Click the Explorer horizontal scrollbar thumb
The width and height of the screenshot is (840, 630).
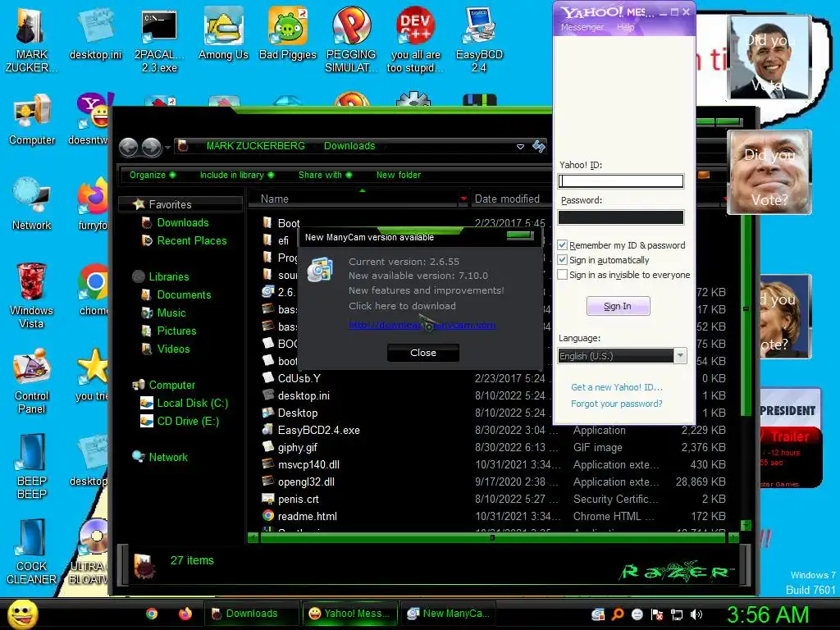coord(492,538)
